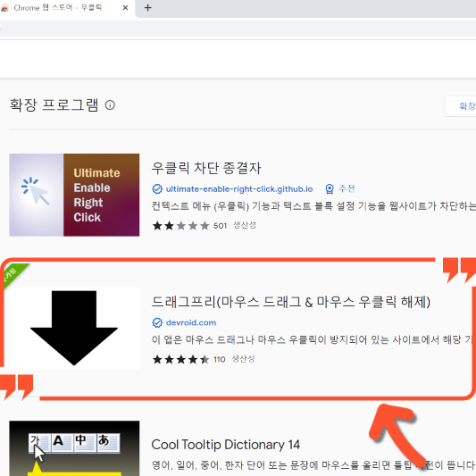This screenshot has width=476, height=476.
Task: Open the 드래그프리(마우스 드래그 & 마우스 우클릭 해제) title
Action: [x=291, y=302]
